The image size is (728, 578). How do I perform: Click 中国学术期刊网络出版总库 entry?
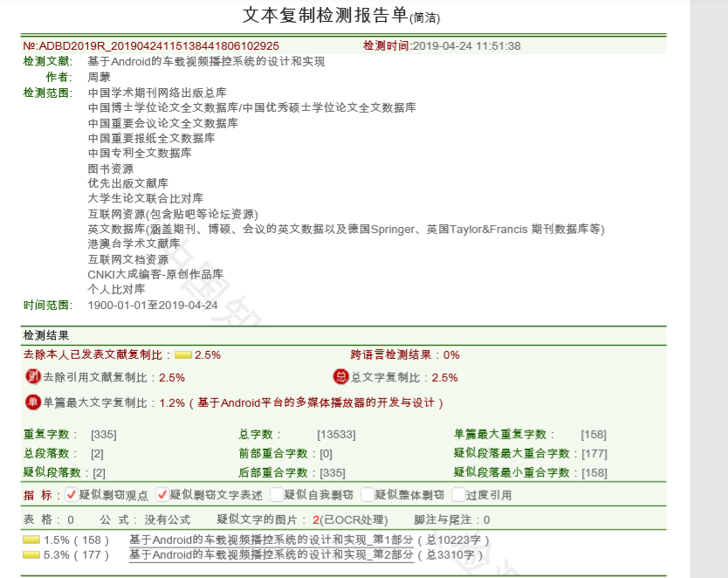pos(157,93)
